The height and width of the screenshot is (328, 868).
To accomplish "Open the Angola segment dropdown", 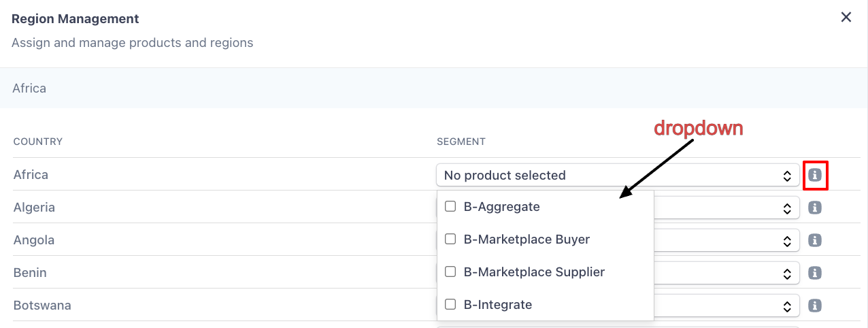I will click(727, 240).
